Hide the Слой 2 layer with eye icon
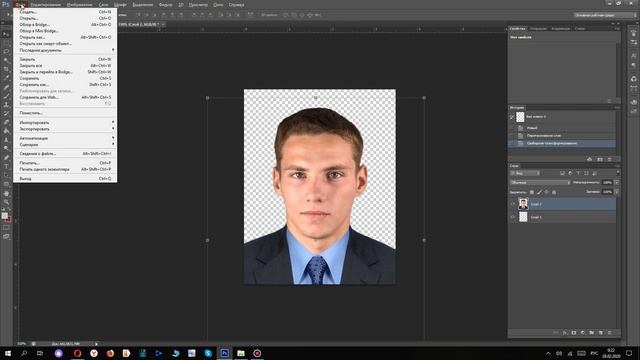The height and width of the screenshot is (360, 640). pyautogui.click(x=513, y=204)
